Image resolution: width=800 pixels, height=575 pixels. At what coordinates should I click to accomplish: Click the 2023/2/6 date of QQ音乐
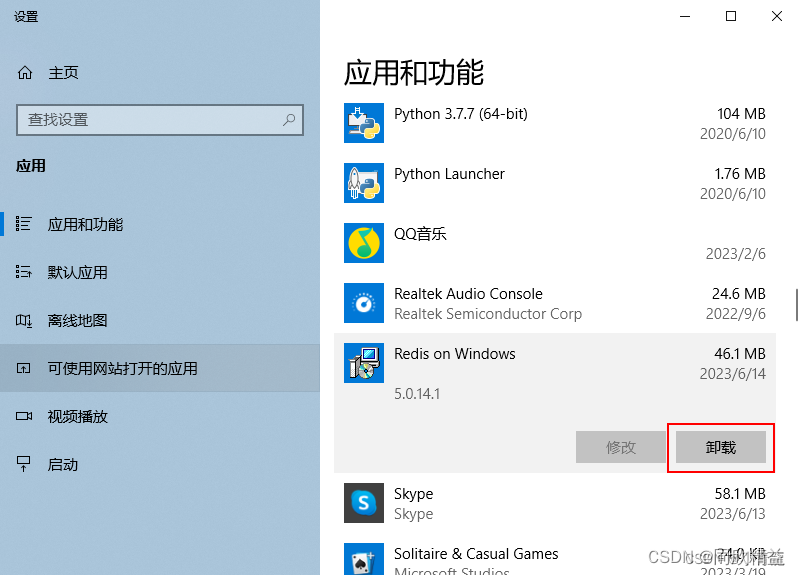click(x=736, y=254)
